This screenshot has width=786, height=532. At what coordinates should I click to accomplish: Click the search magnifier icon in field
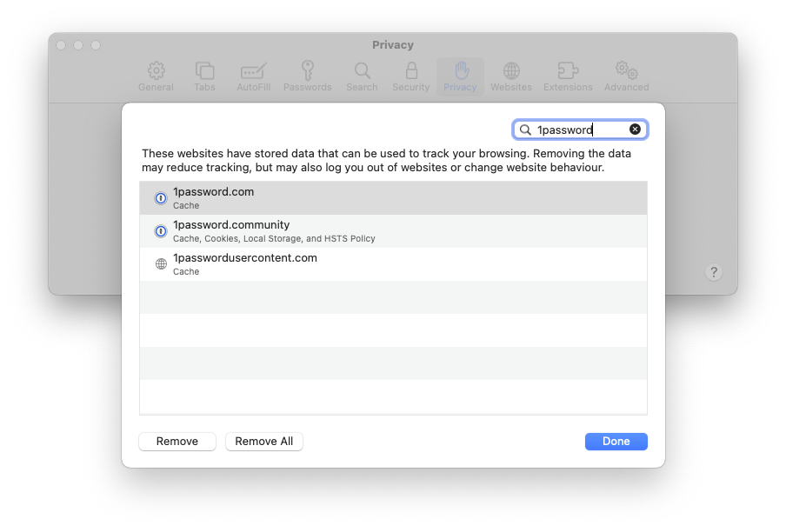tap(525, 130)
